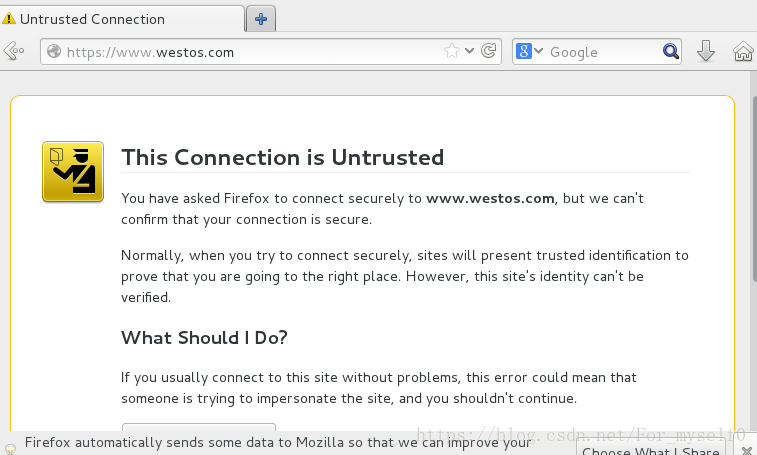This screenshot has width=757, height=455.
Task: Click the warning icon on the tab
Action: 9,19
